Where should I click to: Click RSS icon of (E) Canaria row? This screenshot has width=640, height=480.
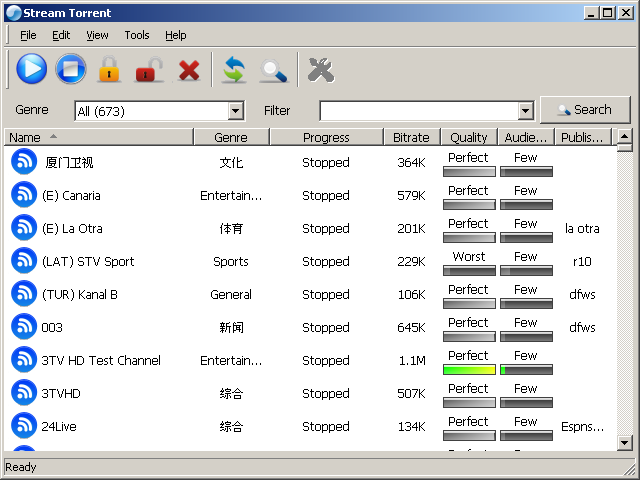(x=24, y=194)
